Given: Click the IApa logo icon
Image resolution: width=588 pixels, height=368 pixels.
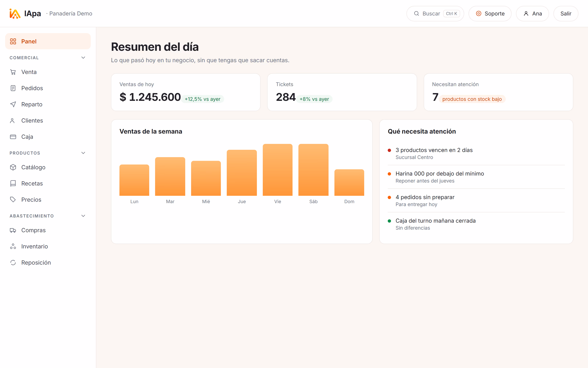Looking at the screenshot, I should coord(15,14).
